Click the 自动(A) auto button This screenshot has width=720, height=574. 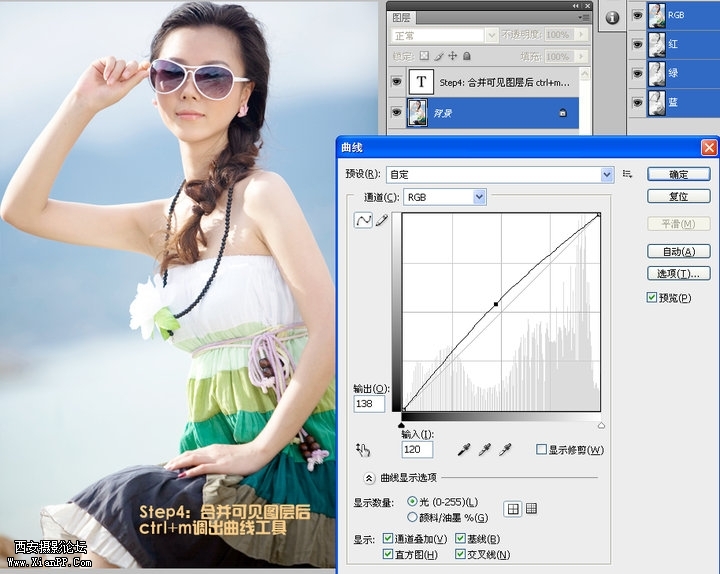[679, 251]
